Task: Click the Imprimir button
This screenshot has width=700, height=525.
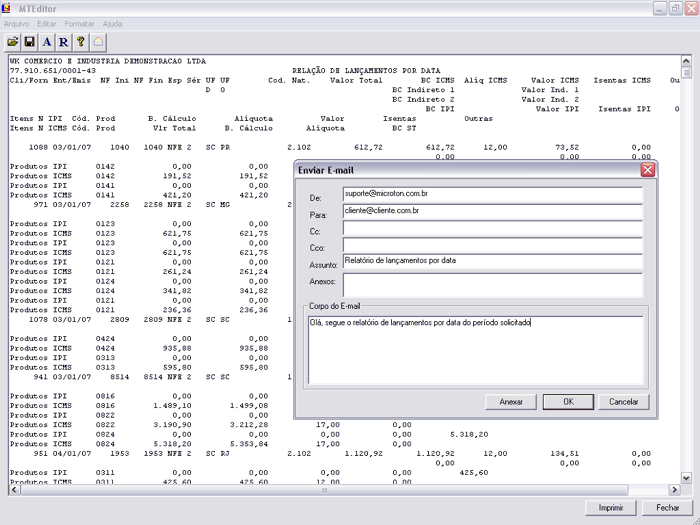Action: [x=610, y=507]
